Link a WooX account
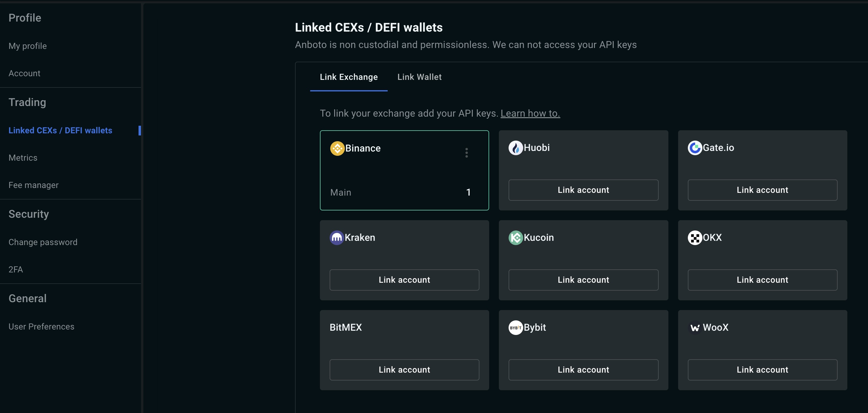The width and height of the screenshot is (868, 413). [x=762, y=370]
